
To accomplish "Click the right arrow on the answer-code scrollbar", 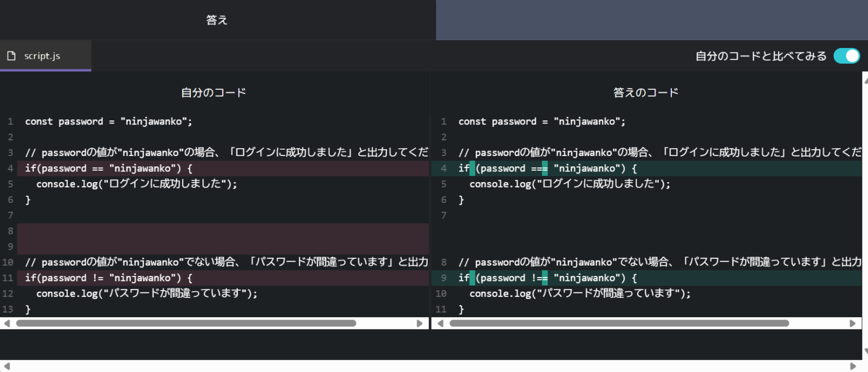I will pyautogui.click(x=853, y=323).
